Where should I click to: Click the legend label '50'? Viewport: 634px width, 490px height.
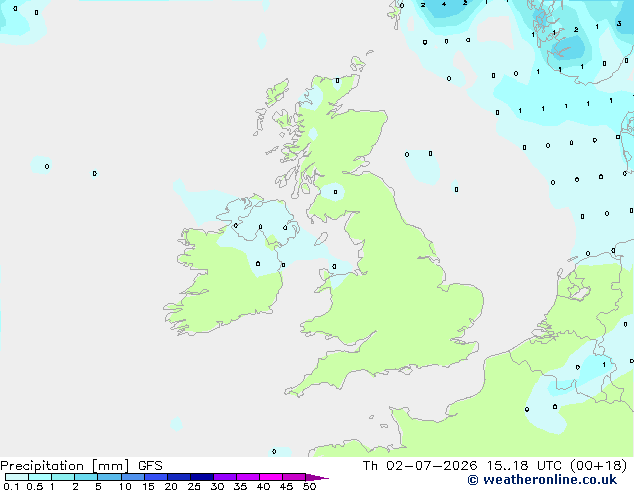pos(309,486)
